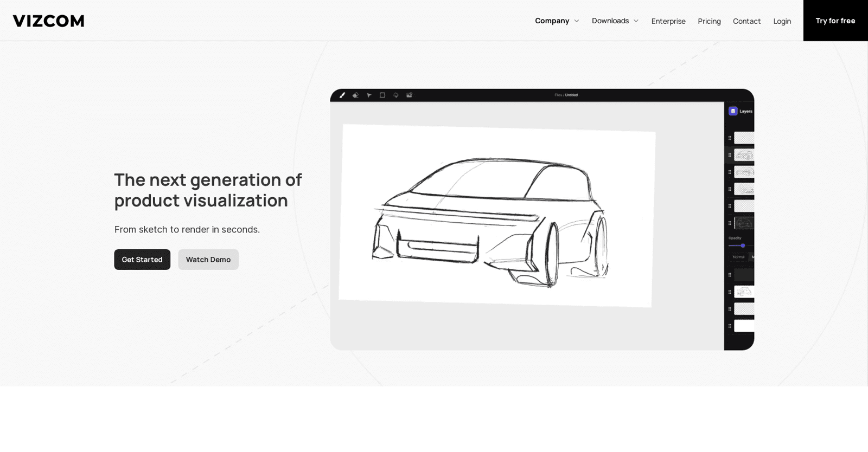Open the Downloads dropdown menu
Screen dimensions: 868x452
615,21
